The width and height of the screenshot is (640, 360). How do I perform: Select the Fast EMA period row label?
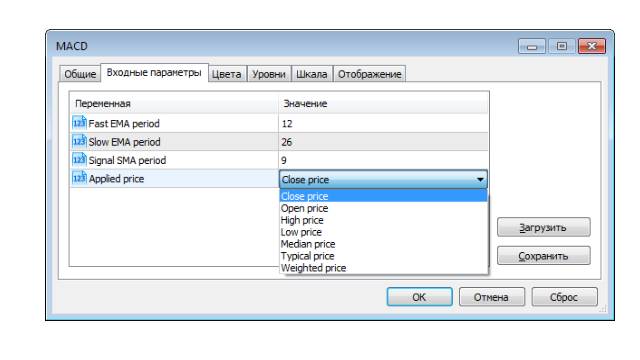[x=124, y=124]
